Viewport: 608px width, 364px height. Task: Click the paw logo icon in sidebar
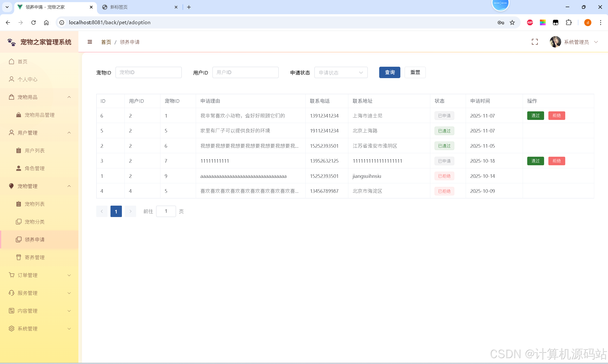point(12,42)
